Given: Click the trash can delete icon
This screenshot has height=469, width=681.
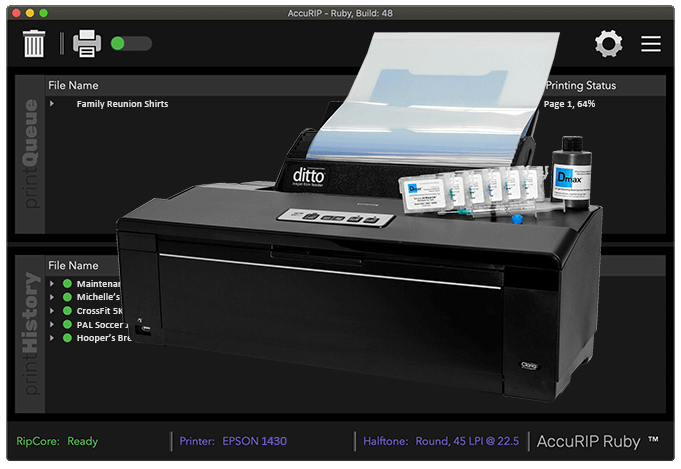Looking at the screenshot, I should coord(34,43).
